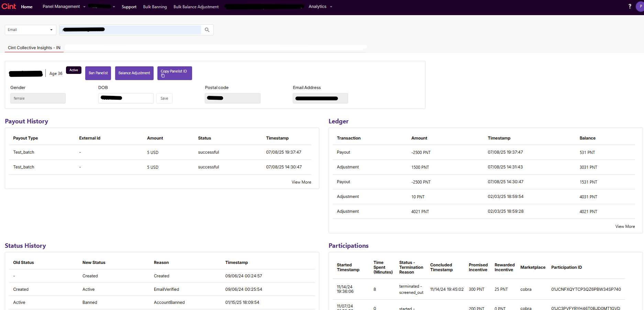Open the Support menu item
The width and height of the screenshot is (644, 310).
tap(129, 7)
